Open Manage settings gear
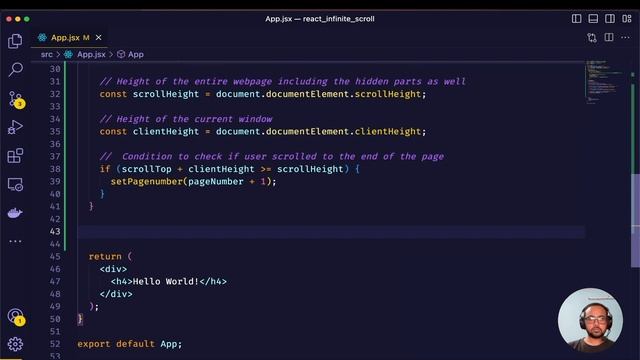The height and width of the screenshot is (360, 640). point(15,344)
